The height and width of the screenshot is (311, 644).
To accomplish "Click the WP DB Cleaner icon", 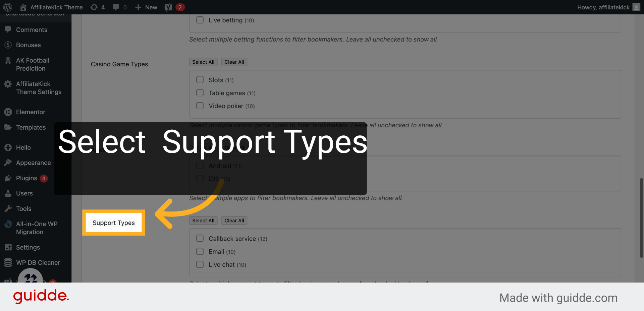I will tap(8, 263).
